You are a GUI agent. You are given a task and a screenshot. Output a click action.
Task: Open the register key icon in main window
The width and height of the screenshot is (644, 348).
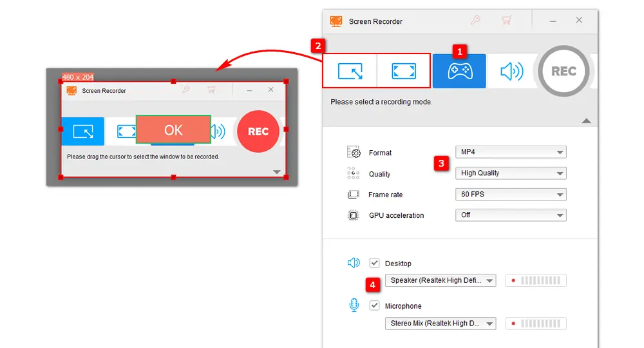(x=476, y=20)
